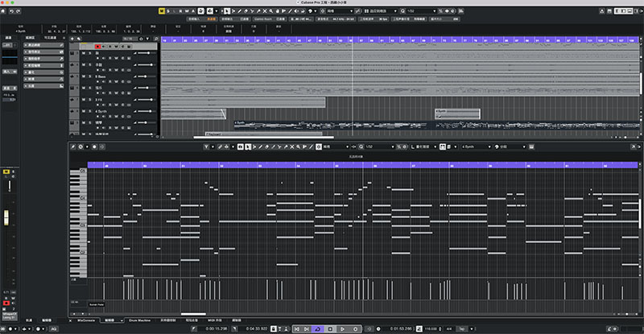Select the Split scissors tool in main toolbar
Image resolution: width=644 pixels, height=334 pixels.
(252, 11)
